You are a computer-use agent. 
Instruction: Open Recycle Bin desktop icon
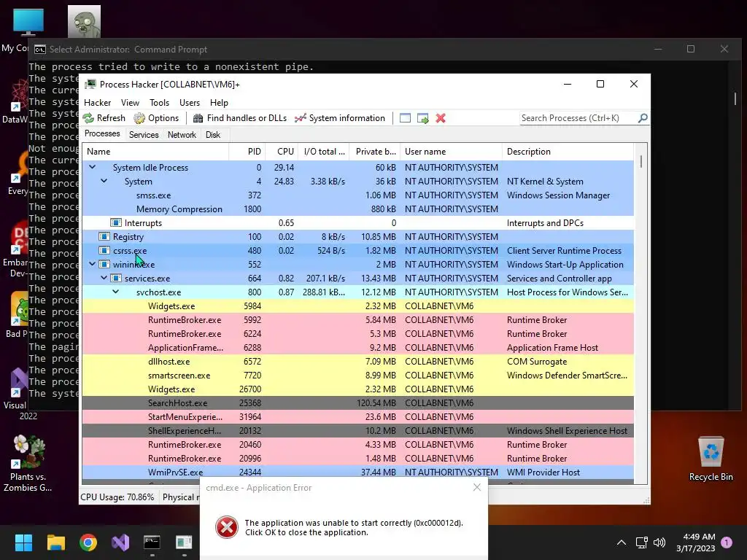pos(711,459)
